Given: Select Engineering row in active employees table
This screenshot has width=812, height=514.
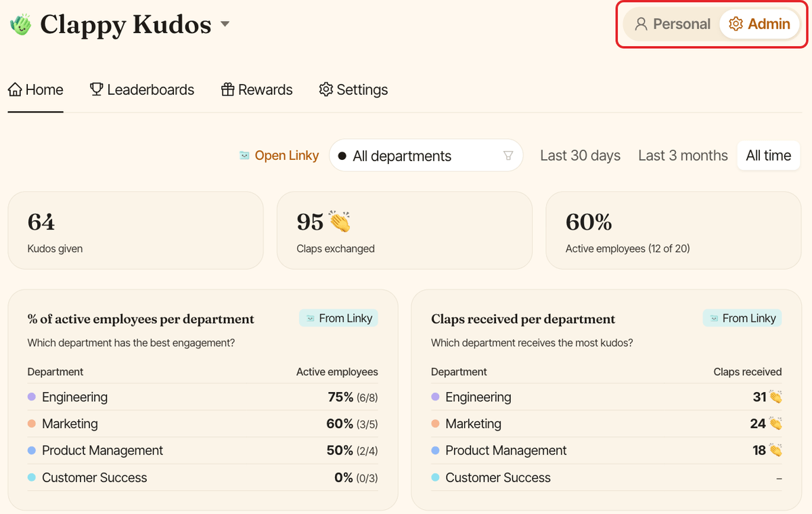Looking at the screenshot, I should pyautogui.click(x=203, y=398).
